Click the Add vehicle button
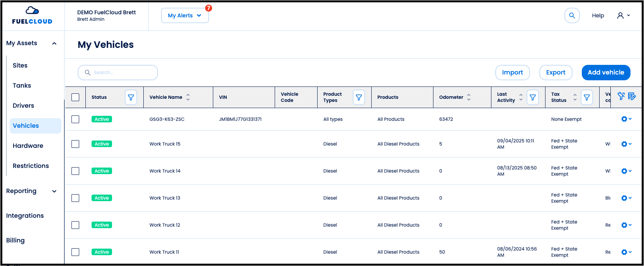 coord(606,73)
